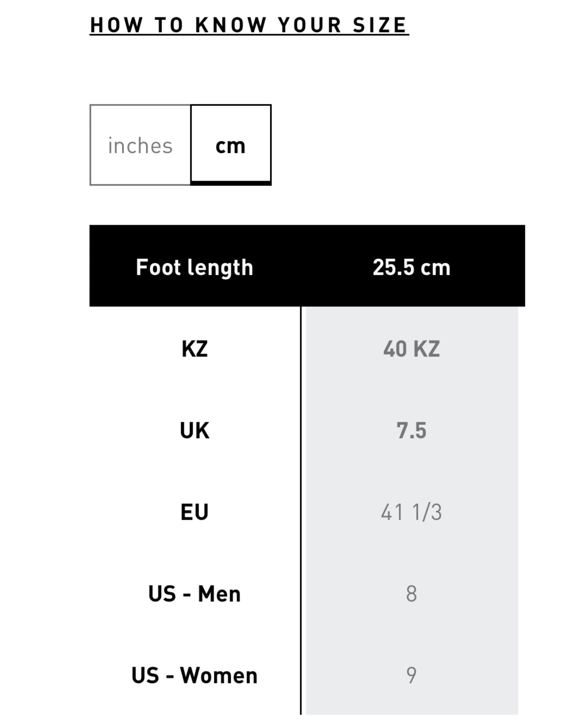Click the US - Men row label

pyautogui.click(x=195, y=594)
